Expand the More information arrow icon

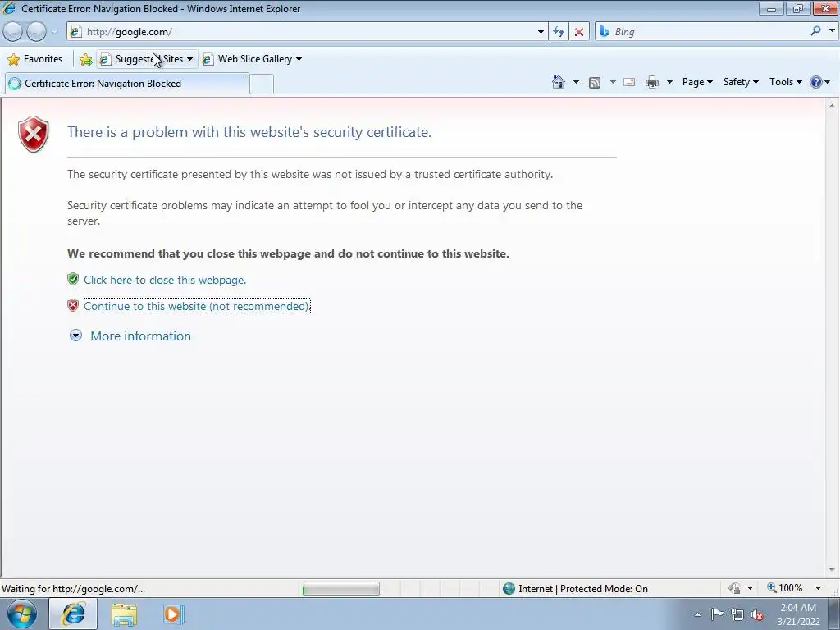(x=76, y=336)
